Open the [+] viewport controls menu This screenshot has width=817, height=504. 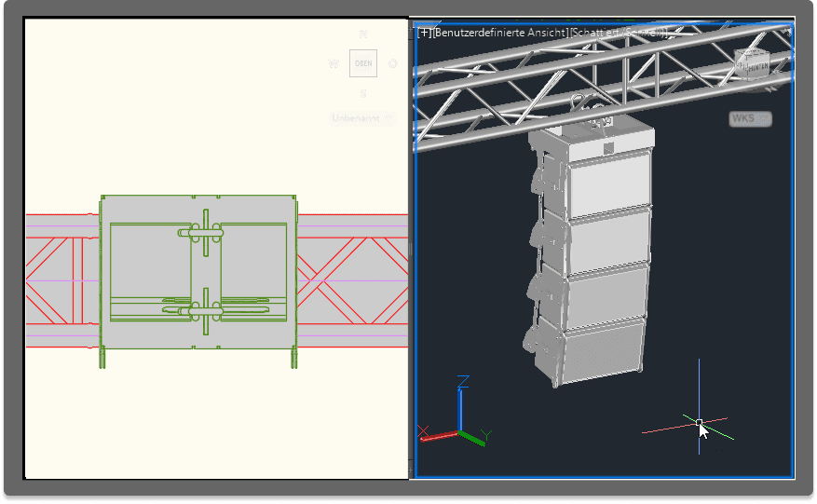[425, 33]
